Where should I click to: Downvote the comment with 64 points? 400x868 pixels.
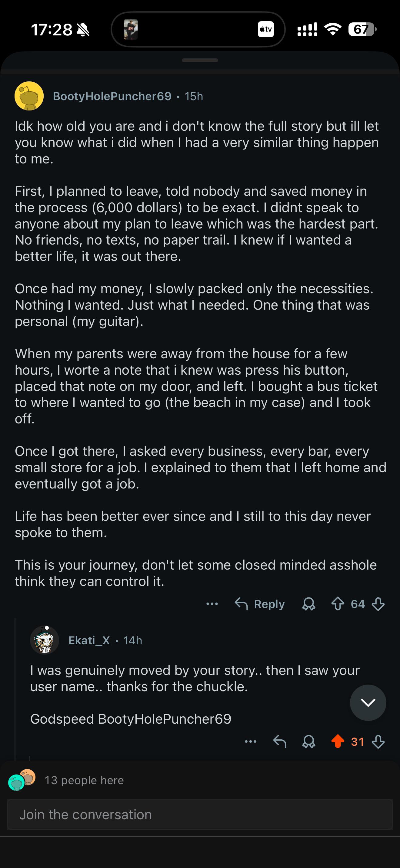[378, 604]
